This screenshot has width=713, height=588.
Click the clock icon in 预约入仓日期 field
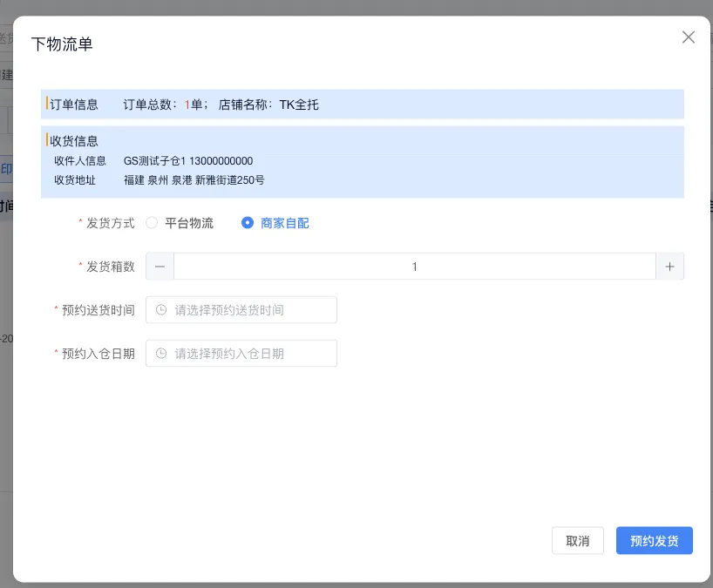pyautogui.click(x=161, y=353)
